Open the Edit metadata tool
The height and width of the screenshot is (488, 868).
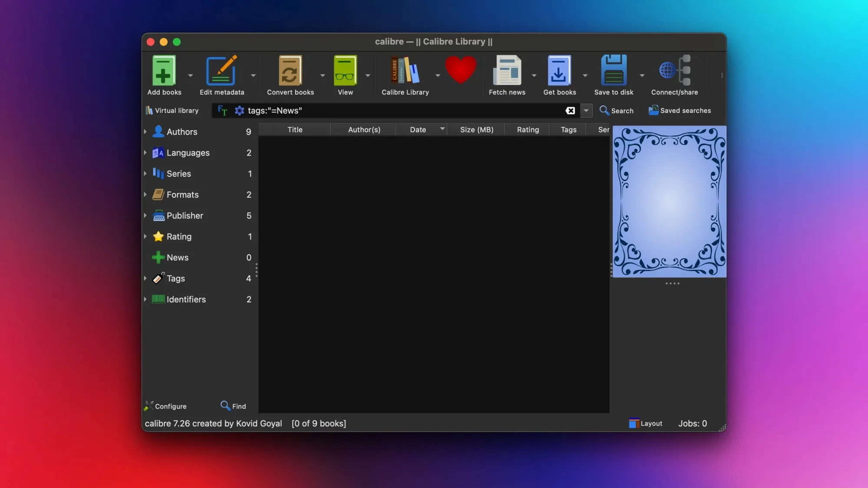[221, 71]
